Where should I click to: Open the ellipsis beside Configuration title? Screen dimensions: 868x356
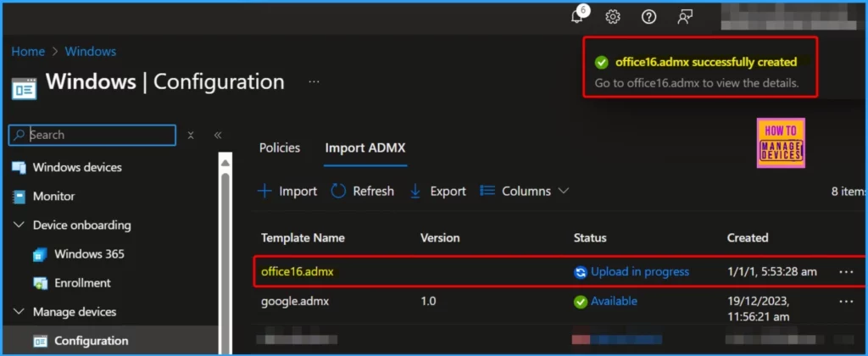pyautogui.click(x=314, y=82)
